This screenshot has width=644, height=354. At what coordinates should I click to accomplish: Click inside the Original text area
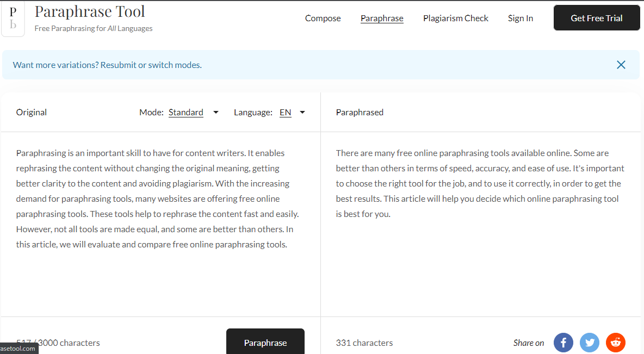click(160, 224)
